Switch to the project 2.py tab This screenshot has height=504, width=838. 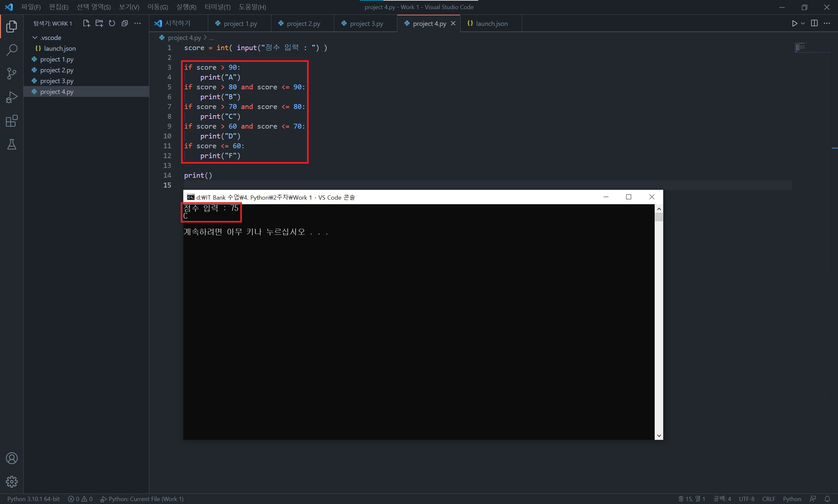[x=303, y=24]
